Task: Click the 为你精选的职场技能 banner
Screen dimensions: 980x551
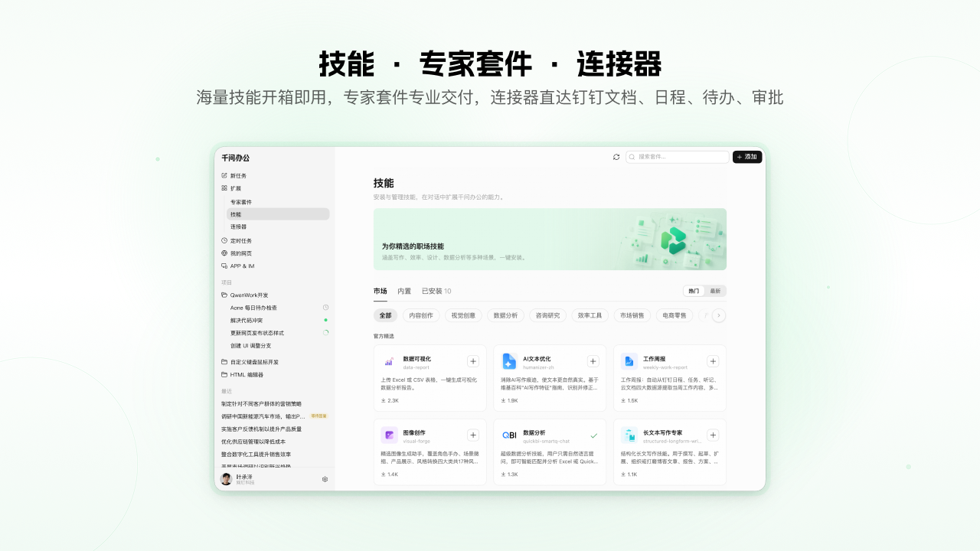Action: (x=550, y=240)
